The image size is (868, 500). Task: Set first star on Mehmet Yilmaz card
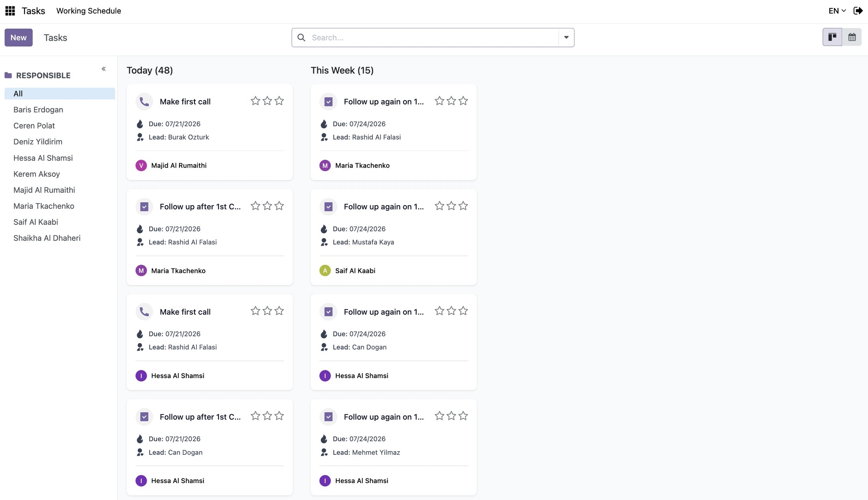point(440,416)
